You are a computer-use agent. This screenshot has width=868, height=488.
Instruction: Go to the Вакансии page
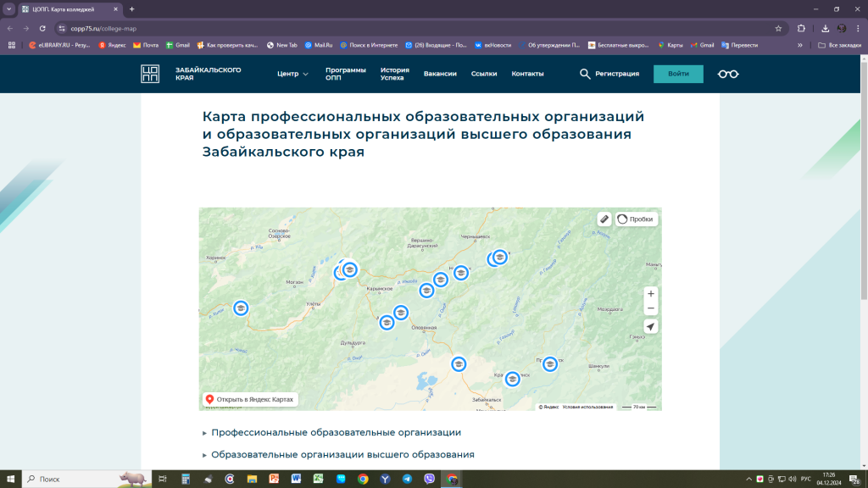click(x=440, y=74)
